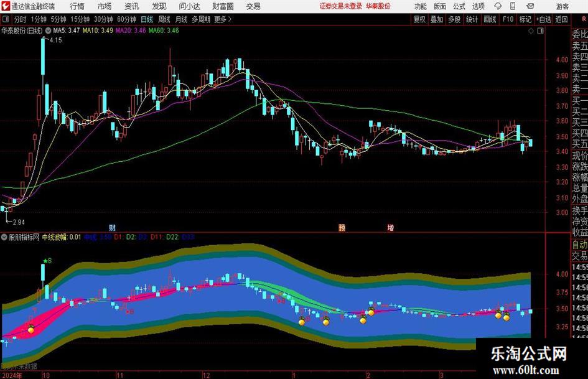Open the 功能 menu
Image resolution: width=588 pixels, height=379 pixels.
pos(421,6)
